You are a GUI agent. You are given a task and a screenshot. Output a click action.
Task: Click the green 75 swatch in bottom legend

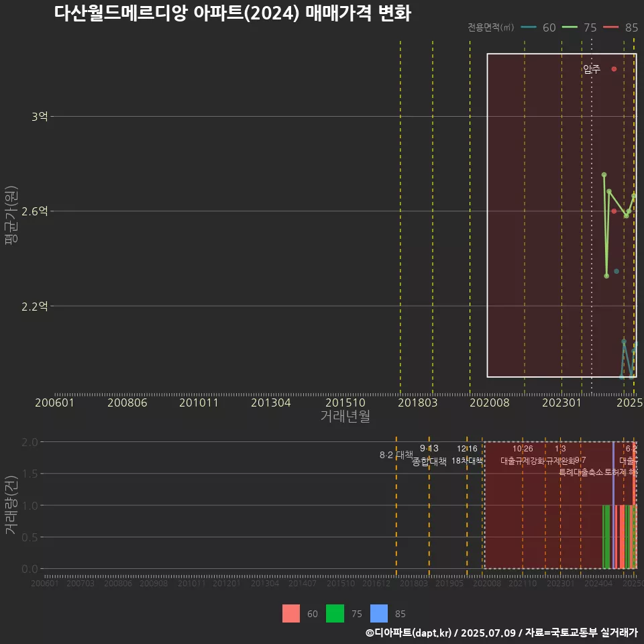click(x=335, y=614)
